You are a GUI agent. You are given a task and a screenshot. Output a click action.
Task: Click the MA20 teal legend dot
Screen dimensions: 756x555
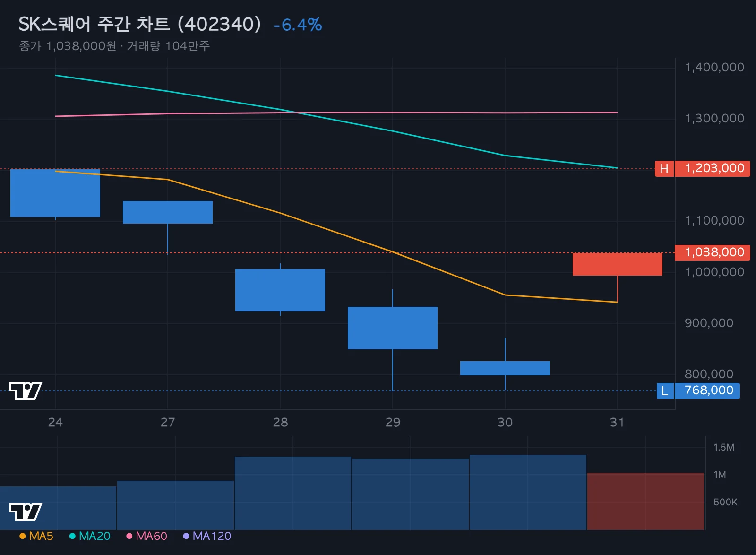pyautogui.click(x=72, y=536)
